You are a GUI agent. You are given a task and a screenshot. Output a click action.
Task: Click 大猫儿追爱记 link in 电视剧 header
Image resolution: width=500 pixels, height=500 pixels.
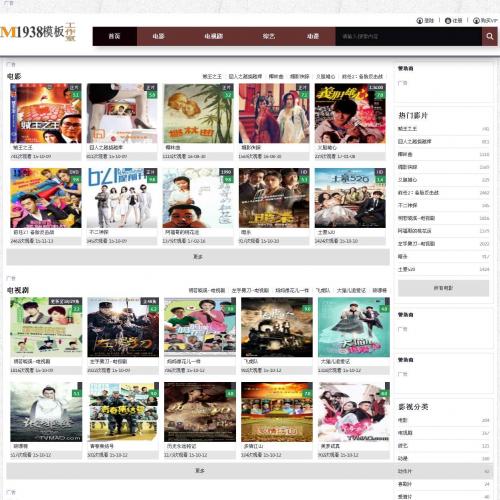351,291
